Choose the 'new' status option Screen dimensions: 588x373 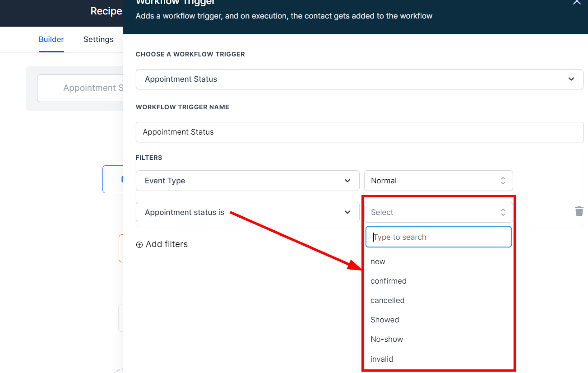[378, 261]
